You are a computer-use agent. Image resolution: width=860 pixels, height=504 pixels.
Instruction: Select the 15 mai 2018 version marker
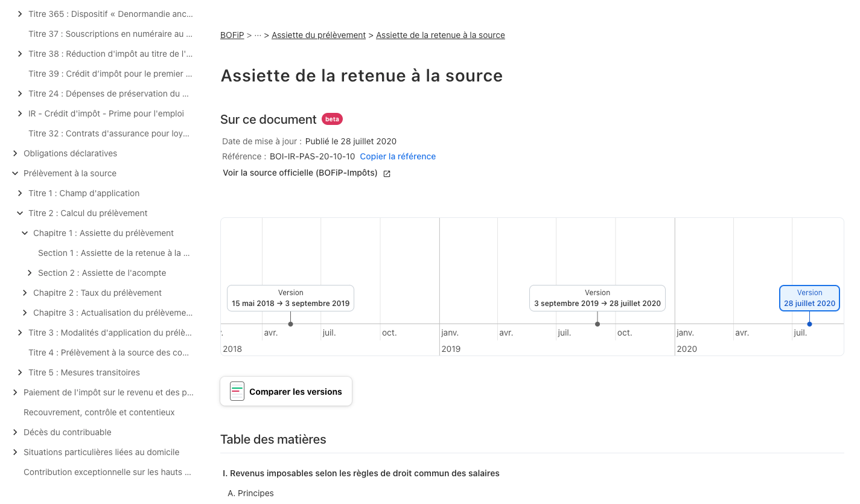coord(290,298)
